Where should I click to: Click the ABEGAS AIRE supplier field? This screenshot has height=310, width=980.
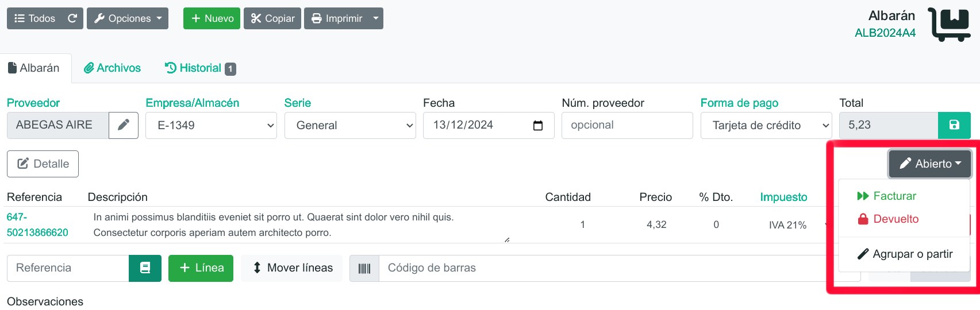click(x=57, y=125)
